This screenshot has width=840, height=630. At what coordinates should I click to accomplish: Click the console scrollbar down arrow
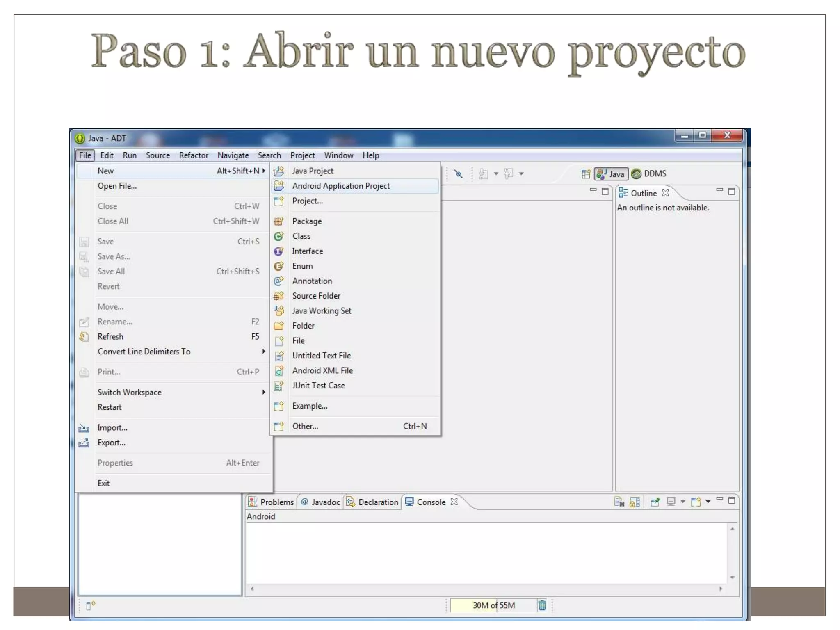pyautogui.click(x=732, y=578)
